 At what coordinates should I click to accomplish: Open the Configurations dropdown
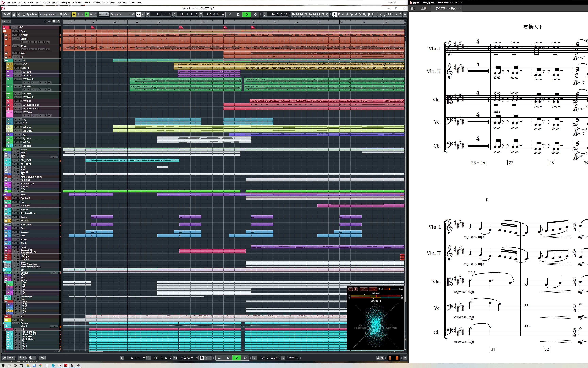pyautogui.click(x=49, y=14)
